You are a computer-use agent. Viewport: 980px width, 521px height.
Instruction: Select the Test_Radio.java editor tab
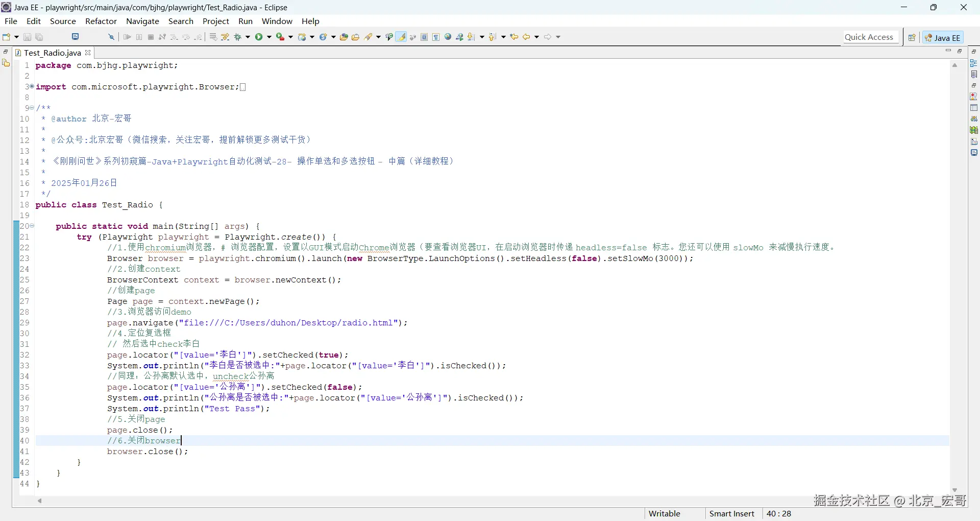52,53
